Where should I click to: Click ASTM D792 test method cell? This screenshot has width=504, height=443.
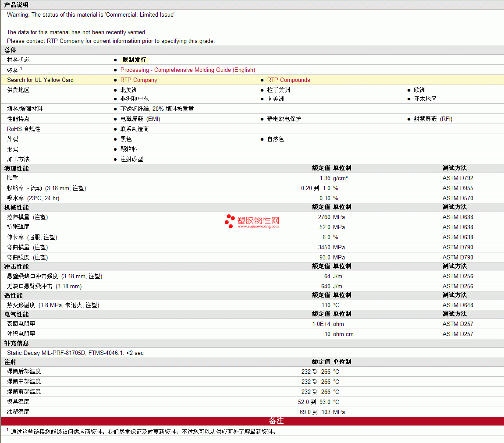[458, 178]
